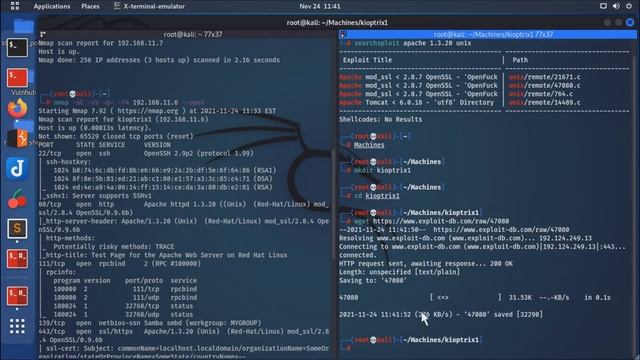
Task: Open the first red Terminator dock icon
Action: pyautogui.click(x=17, y=259)
